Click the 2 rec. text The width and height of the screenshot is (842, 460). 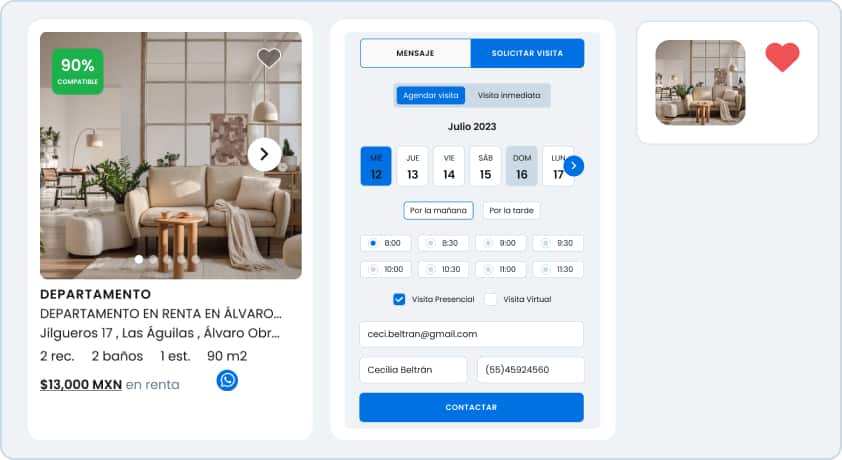[57, 356]
